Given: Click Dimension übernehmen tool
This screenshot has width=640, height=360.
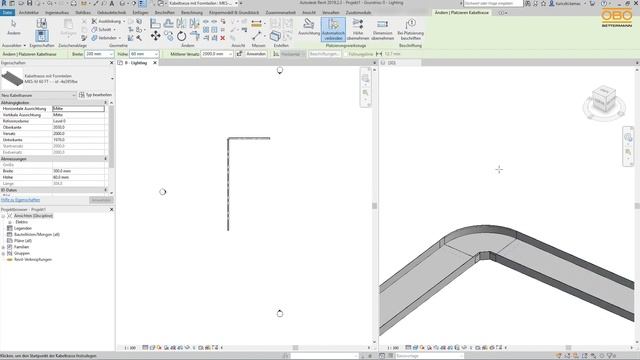Looking at the screenshot, I should (x=382, y=29).
